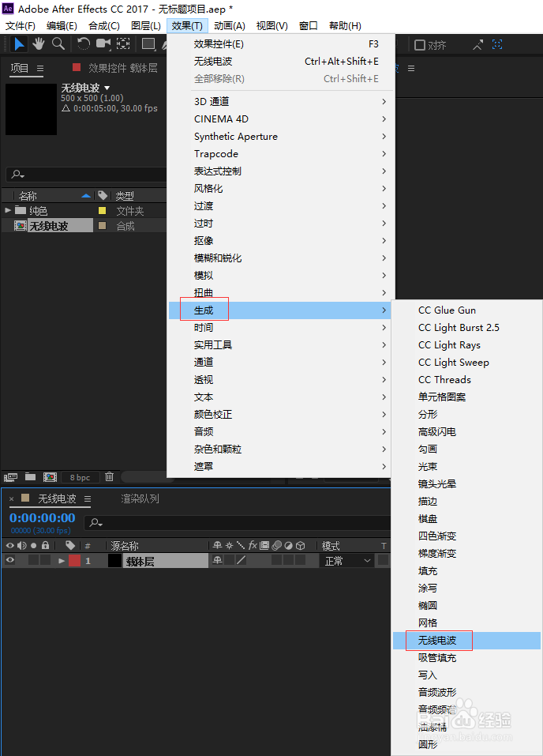Toggle quality slash switch on 载体层 layer
The width and height of the screenshot is (543, 756).
point(241,560)
